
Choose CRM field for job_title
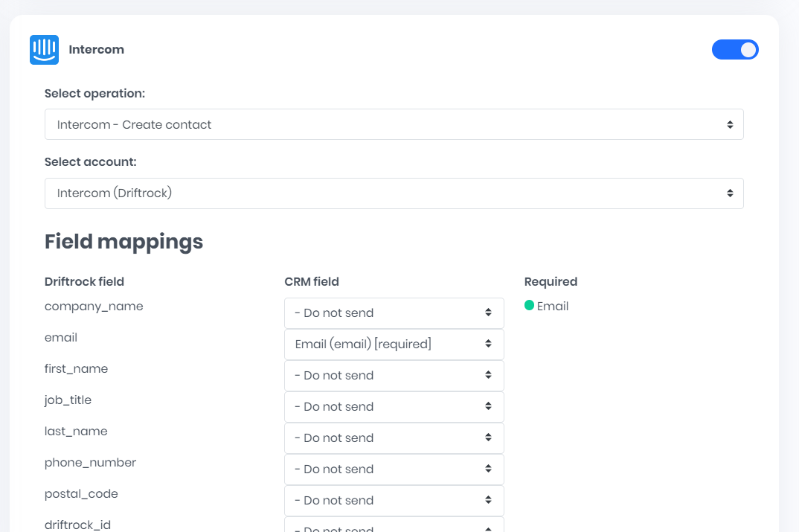(394, 407)
